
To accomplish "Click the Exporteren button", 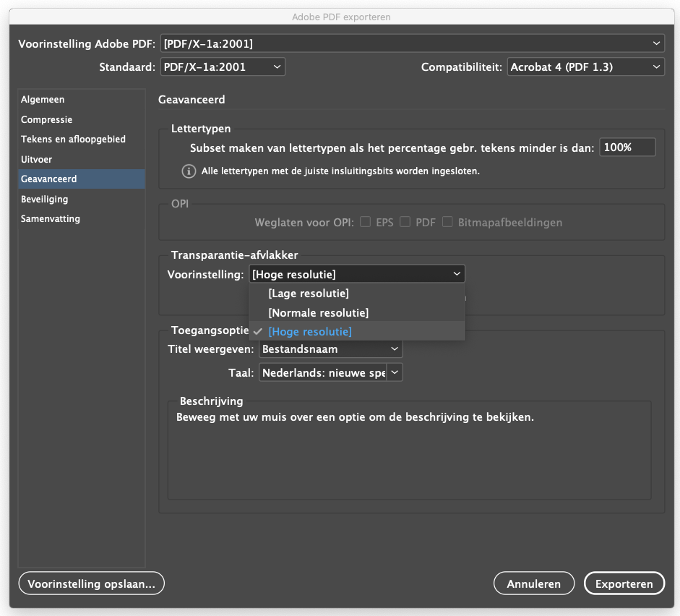I will coord(624,583).
